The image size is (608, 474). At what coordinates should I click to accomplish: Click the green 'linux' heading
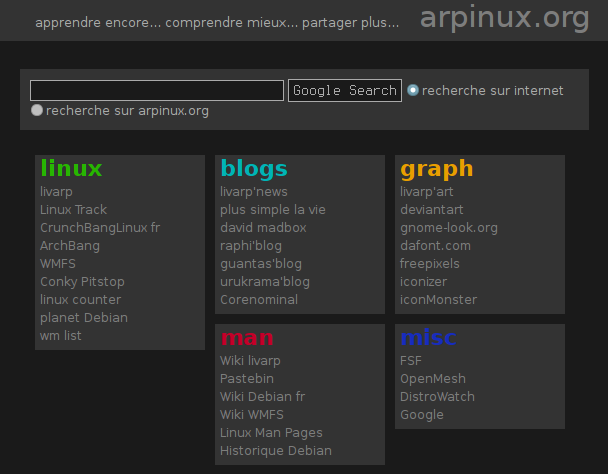(x=71, y=168)
